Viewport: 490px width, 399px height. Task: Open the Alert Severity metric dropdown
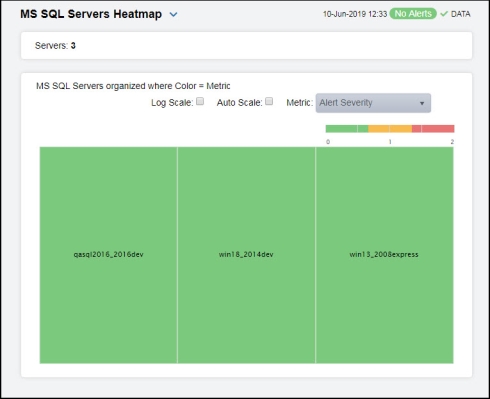[x=373, y=103]
